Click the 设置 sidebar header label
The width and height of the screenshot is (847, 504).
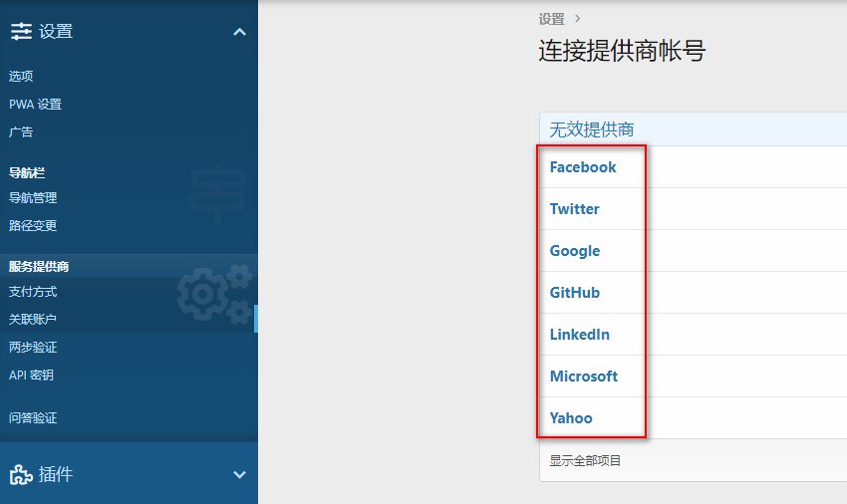pos(56,31)
